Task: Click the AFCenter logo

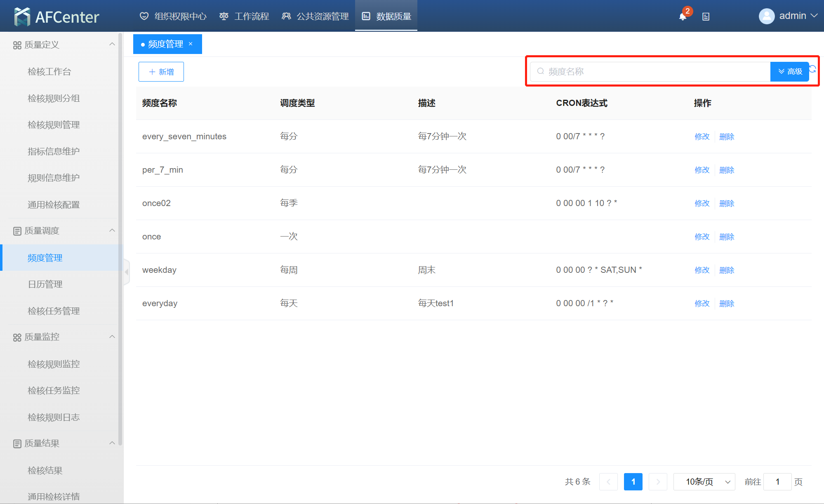Action: tap(57, 16)
